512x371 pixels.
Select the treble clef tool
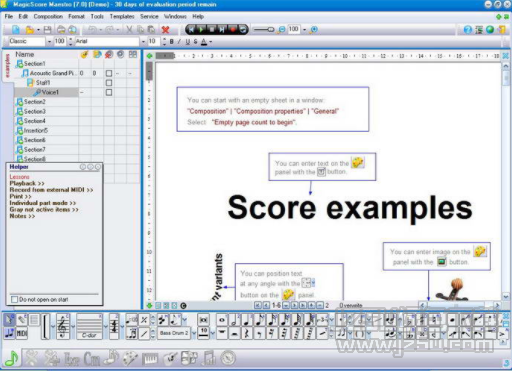point(63,327)
